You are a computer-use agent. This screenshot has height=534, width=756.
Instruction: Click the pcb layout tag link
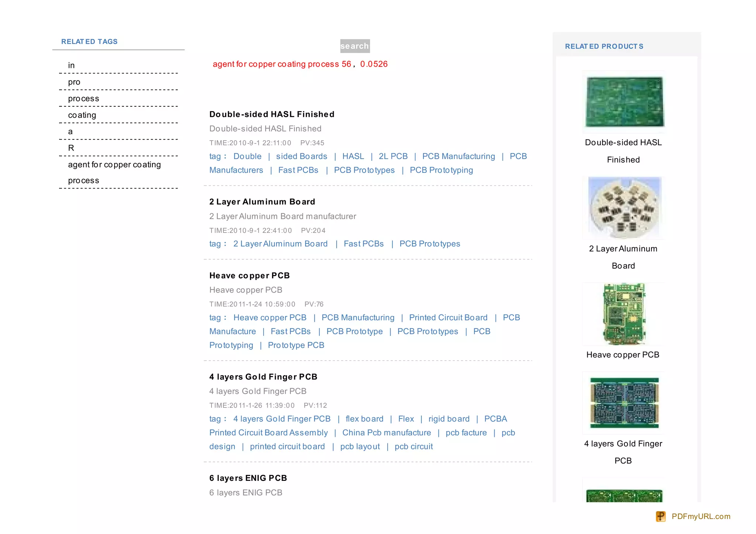click(x=360, y=447)
